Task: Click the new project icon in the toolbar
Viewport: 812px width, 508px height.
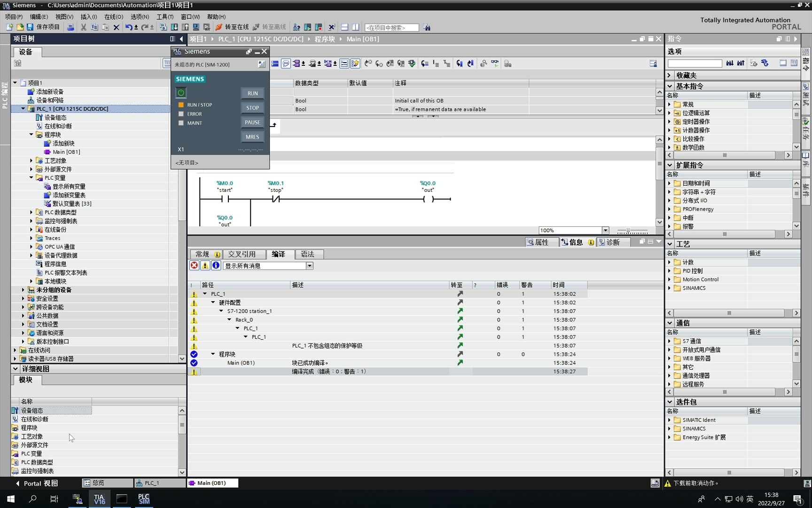Action: click(9, 27)
